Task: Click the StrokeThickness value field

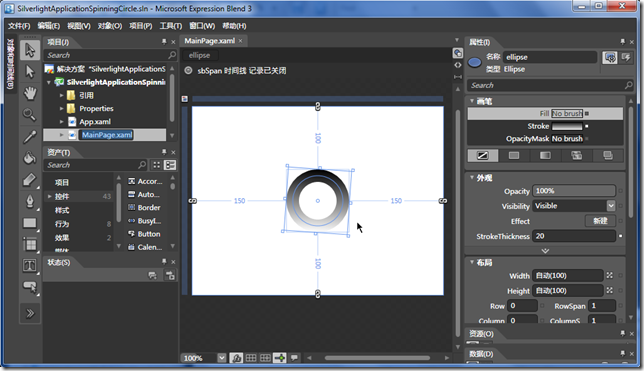Action: 574,236
